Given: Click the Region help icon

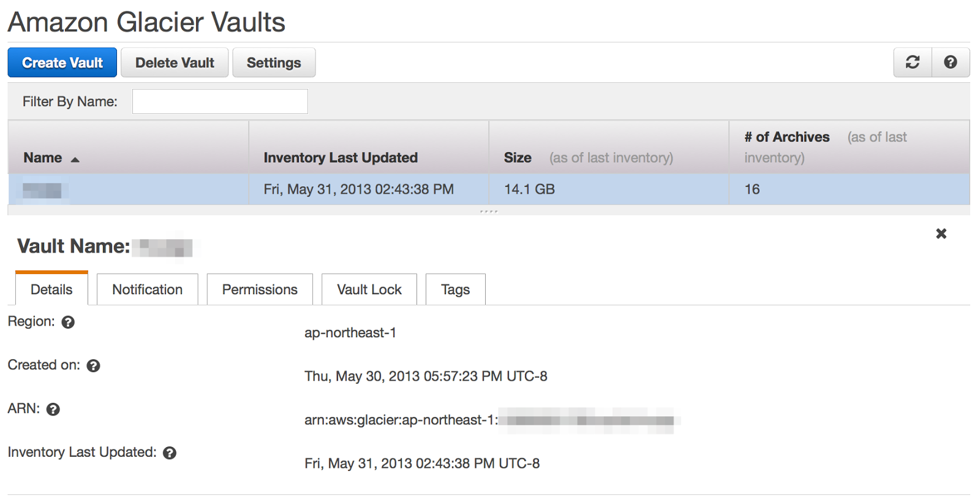Looking at the screenshot, I should coord(68,322).
